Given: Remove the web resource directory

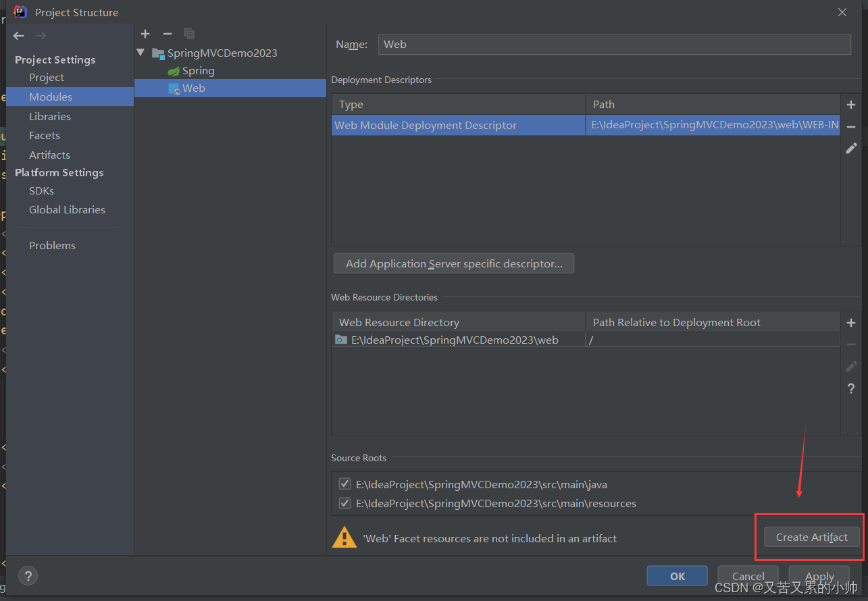Looking at the screenshot, I should coord(851,344).
